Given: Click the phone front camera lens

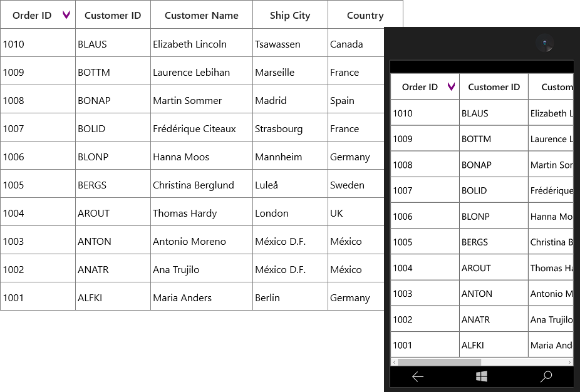Looking at the screenshot, I should point(544,43).
